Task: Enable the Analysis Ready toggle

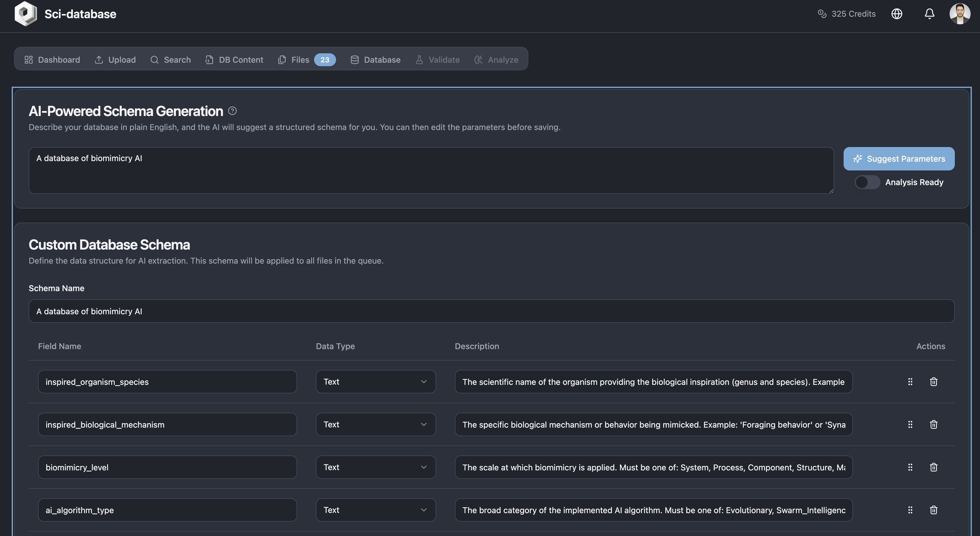Action: [867, 182]
